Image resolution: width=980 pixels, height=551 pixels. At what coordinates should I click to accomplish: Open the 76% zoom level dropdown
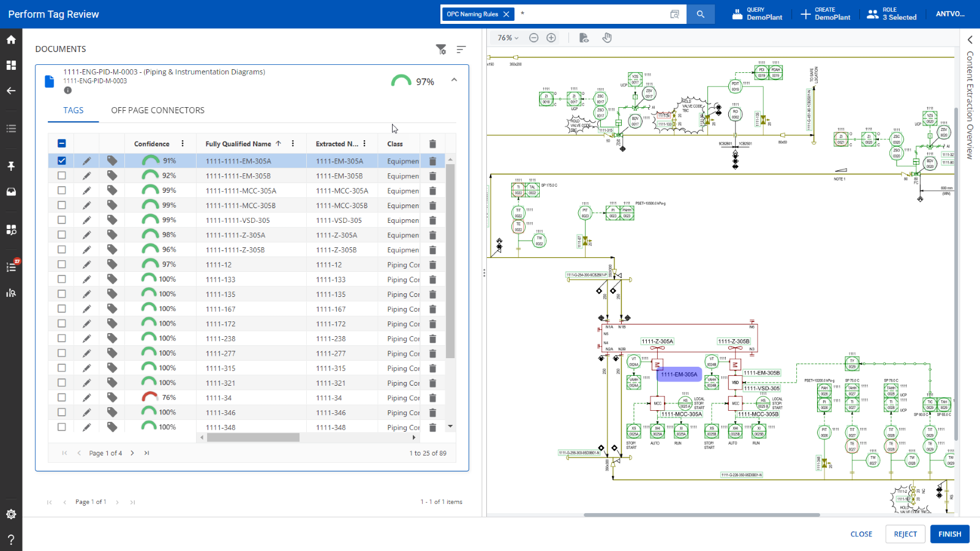point(508,38)
